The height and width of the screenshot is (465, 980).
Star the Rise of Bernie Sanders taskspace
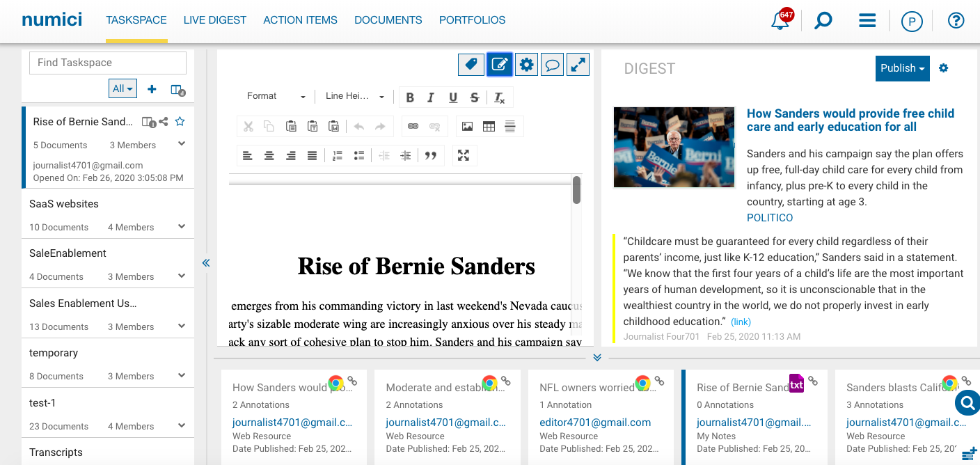tap(180, 122)
